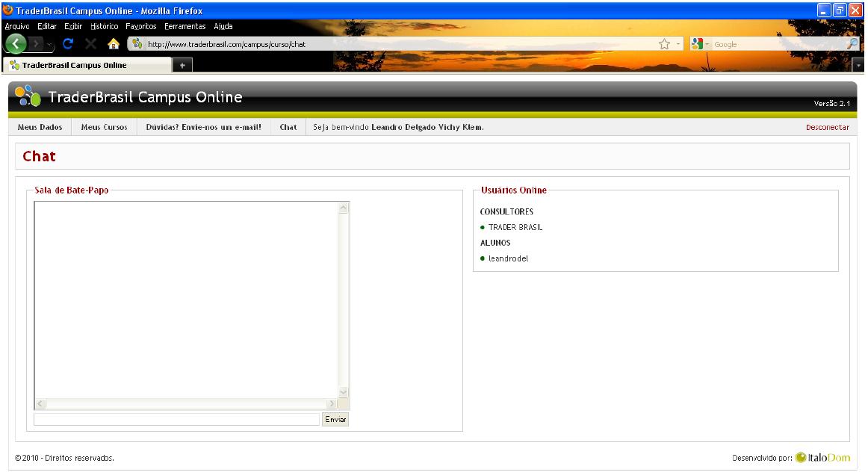Reload the page with the blue refresh icon

coord(68,44)
